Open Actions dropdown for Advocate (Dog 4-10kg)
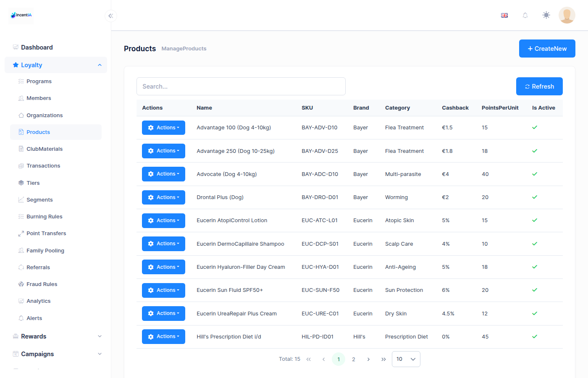 [163, 174]
